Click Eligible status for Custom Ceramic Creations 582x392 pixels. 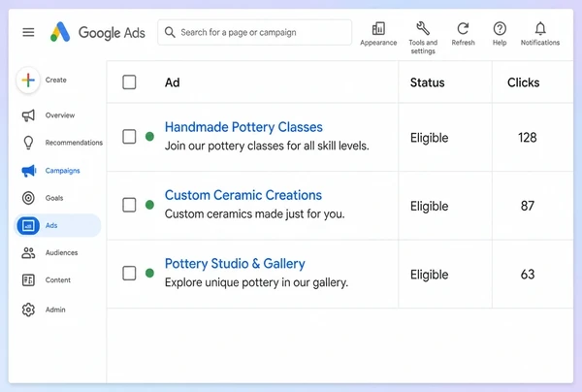[x=429, y=207]
